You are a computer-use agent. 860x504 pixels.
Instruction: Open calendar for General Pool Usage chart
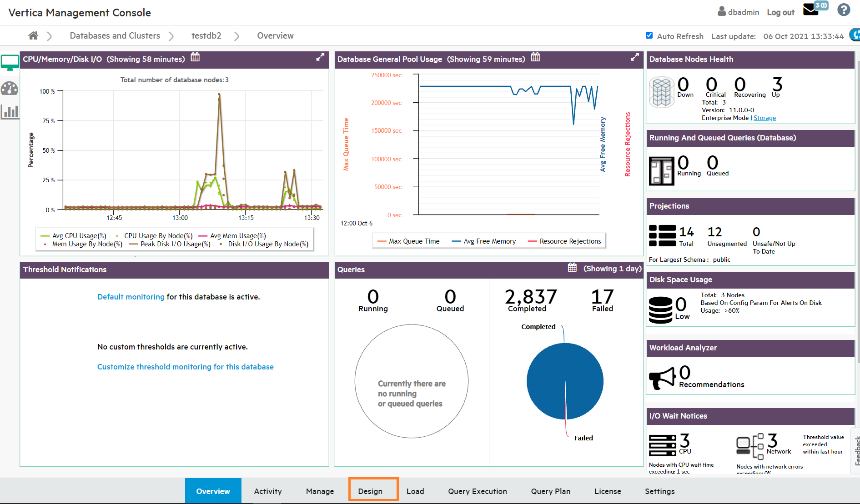[x=535, y=57]
